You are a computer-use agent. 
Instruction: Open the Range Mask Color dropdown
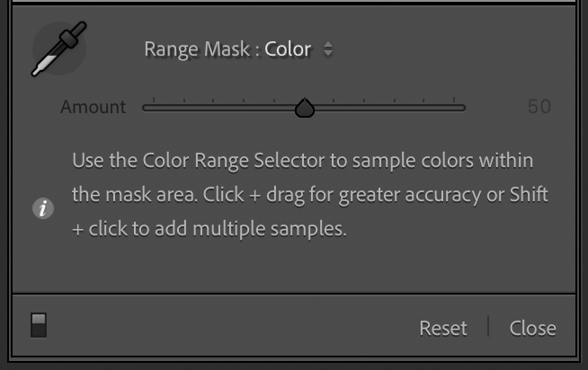coord(288,50)
